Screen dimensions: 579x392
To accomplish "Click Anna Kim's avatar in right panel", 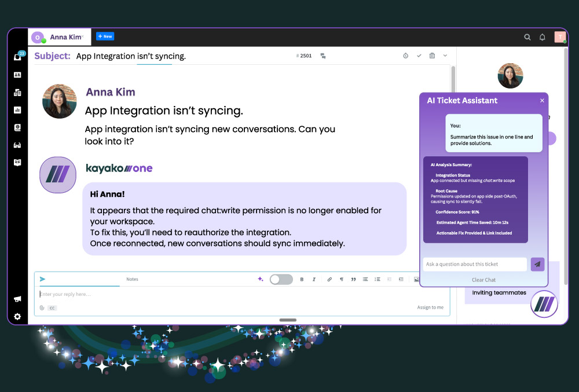I will [510, 76].
